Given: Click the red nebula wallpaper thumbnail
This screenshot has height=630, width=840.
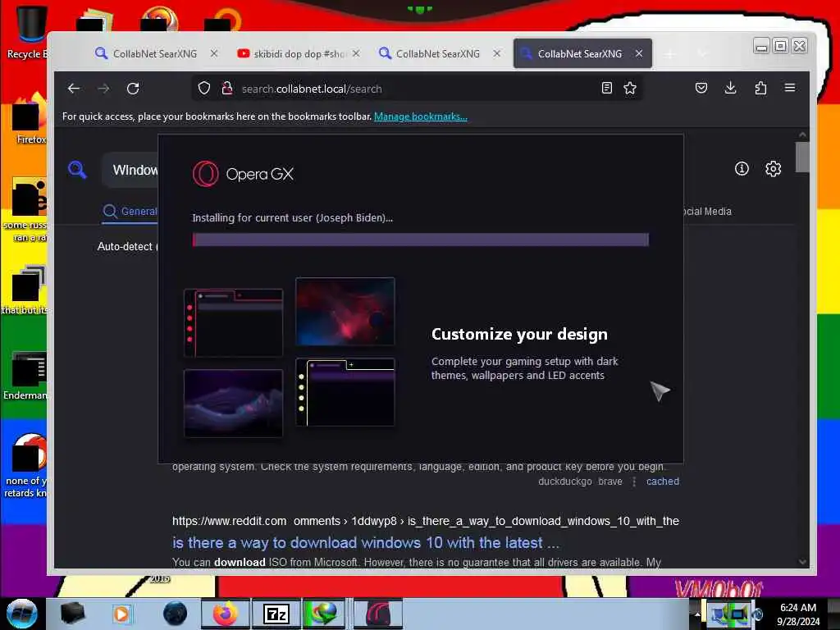Looking at the screenshot, I should tap(345, 311).
